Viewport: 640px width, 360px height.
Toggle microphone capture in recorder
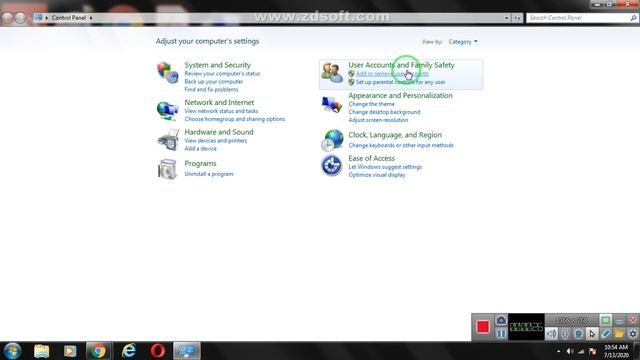565,334
